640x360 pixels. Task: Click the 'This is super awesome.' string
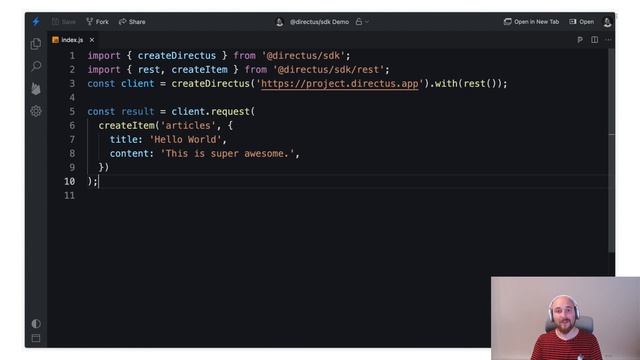227,153
